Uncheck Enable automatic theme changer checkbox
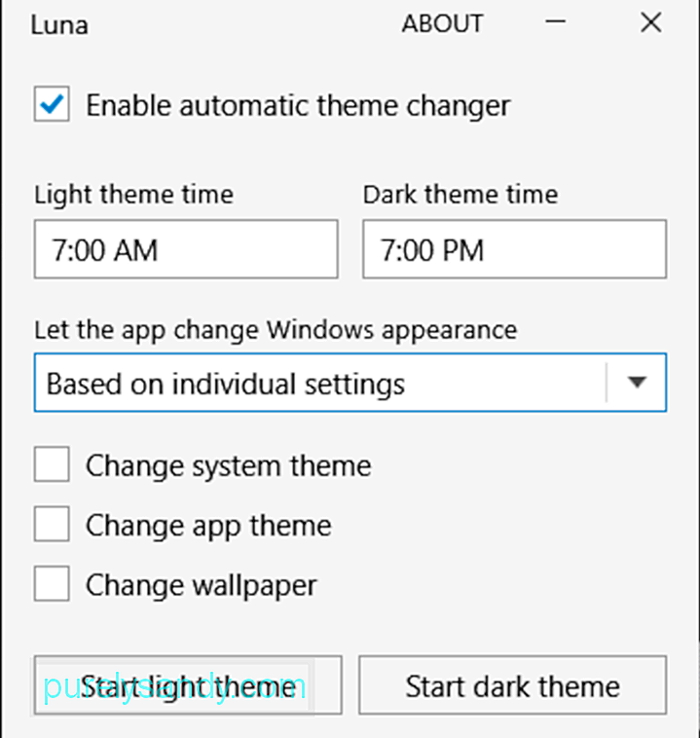700x738 pixels. point(52,104)
